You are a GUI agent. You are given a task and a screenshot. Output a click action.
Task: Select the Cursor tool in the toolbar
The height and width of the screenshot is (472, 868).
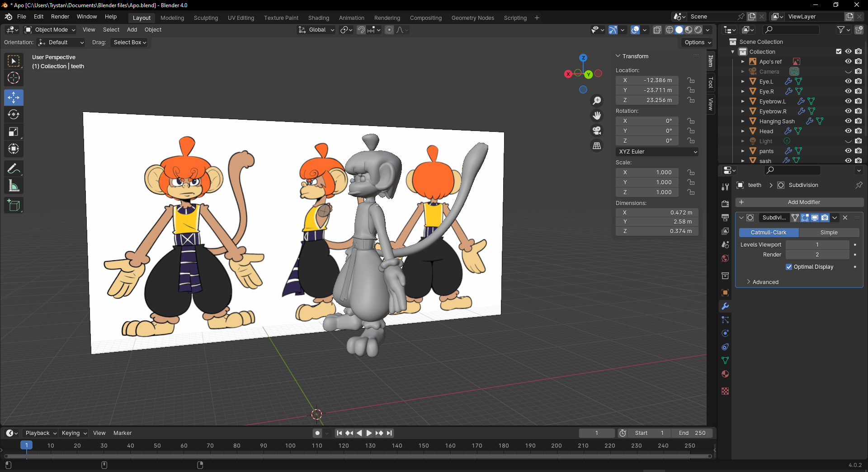(x=14, y=78)
